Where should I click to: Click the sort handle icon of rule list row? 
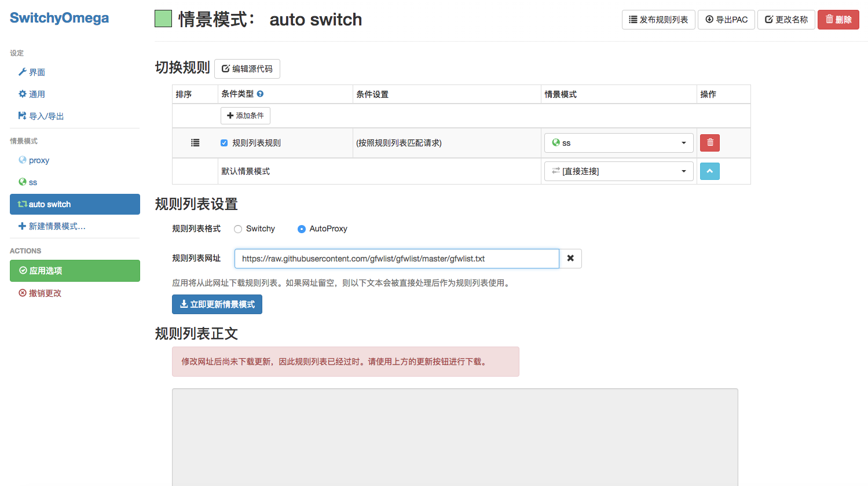(195, 143)
